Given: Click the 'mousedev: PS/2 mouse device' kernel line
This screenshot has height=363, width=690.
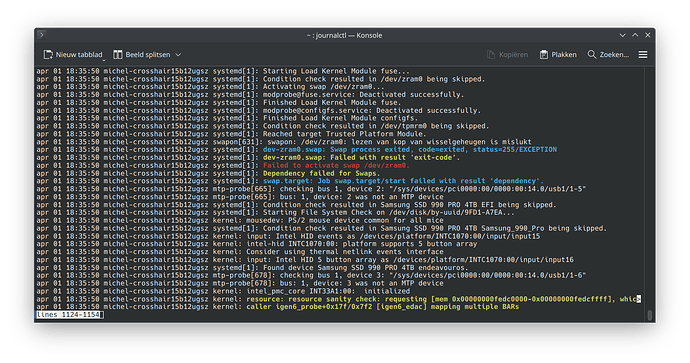Looking at the screenshot, I should tap(240, 220).
